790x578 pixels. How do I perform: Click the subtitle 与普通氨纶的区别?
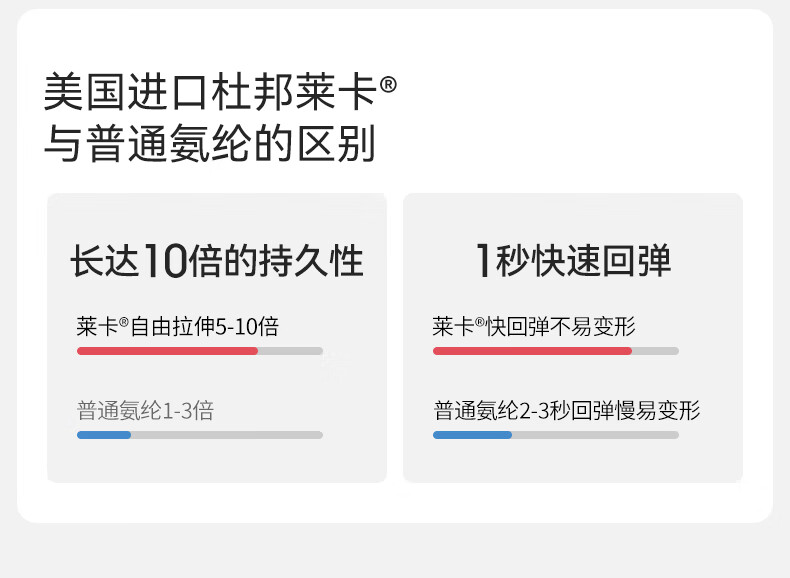pyautogui.click(x=210, y=144)
